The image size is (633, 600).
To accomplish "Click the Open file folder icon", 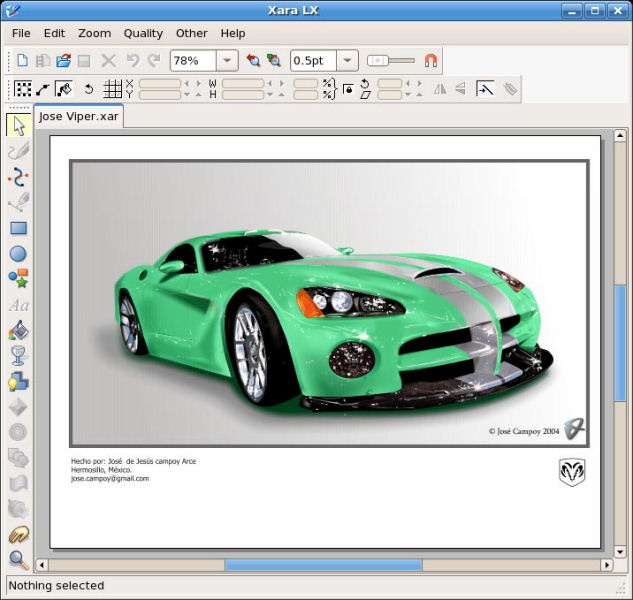I will coord(63,61).
